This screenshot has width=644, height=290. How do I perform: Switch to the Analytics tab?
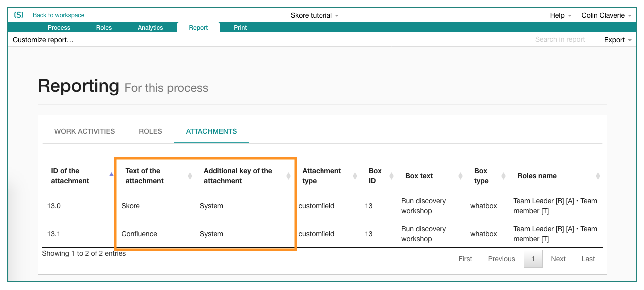[150, 28]
